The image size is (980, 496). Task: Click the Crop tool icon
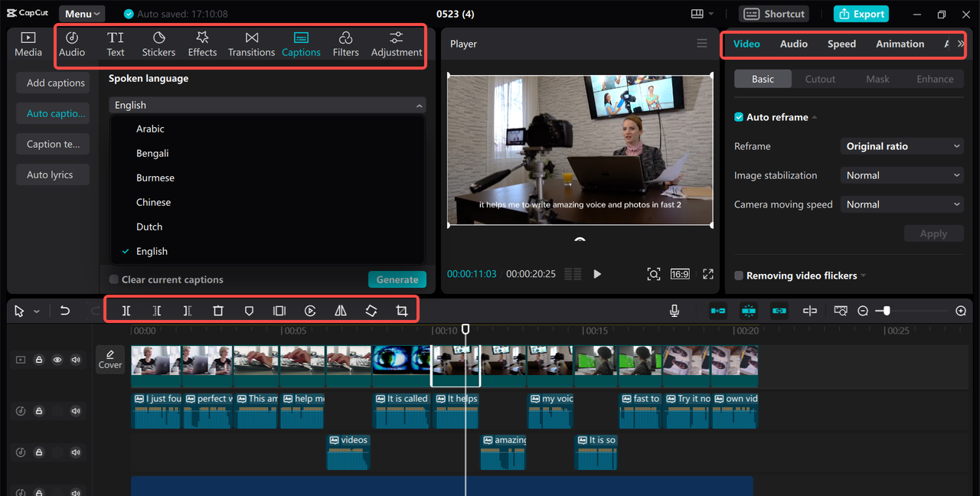point(402,311)
